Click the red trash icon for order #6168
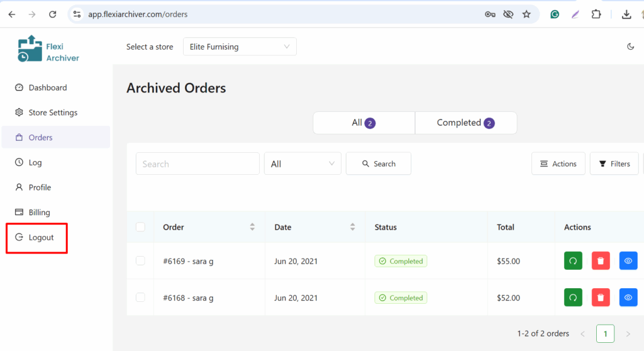 601,298
